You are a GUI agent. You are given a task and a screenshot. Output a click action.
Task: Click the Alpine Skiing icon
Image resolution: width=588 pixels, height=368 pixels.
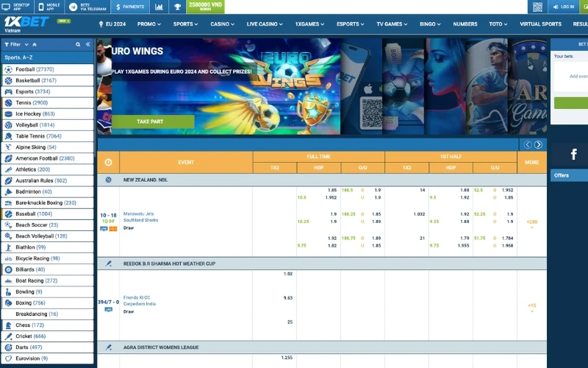8,147
